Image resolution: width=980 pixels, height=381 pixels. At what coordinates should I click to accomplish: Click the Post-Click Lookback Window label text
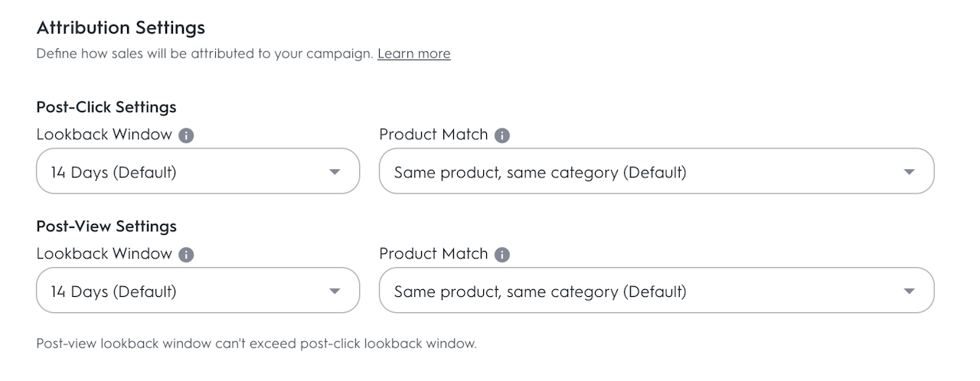click(x=104, y=135)
